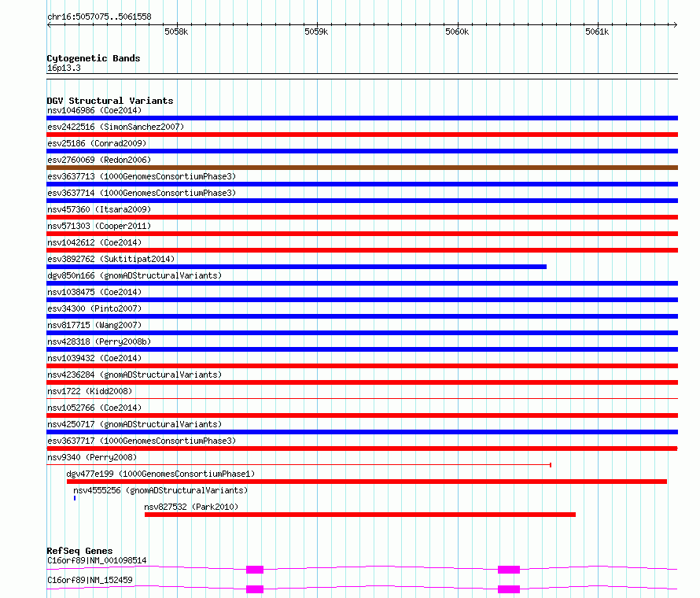Click the esv3637717 (1000GenomesConsortiumPhase3) label
The image size is (700, 598).
142,441
